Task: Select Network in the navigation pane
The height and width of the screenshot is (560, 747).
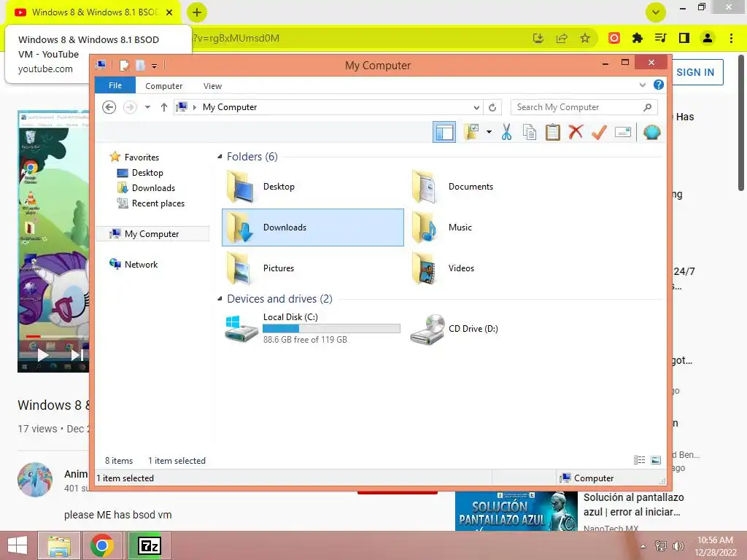Action: point(133,264)
